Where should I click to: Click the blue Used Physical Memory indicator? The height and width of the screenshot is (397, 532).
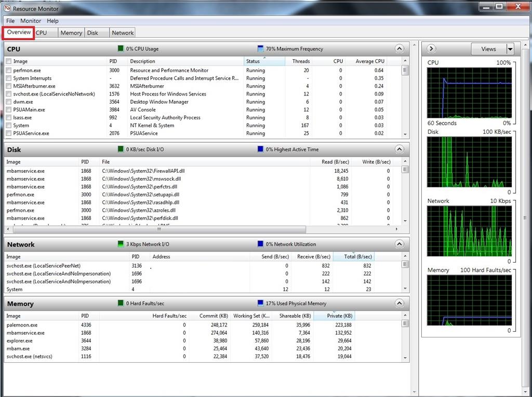click(x=260, y=303)
